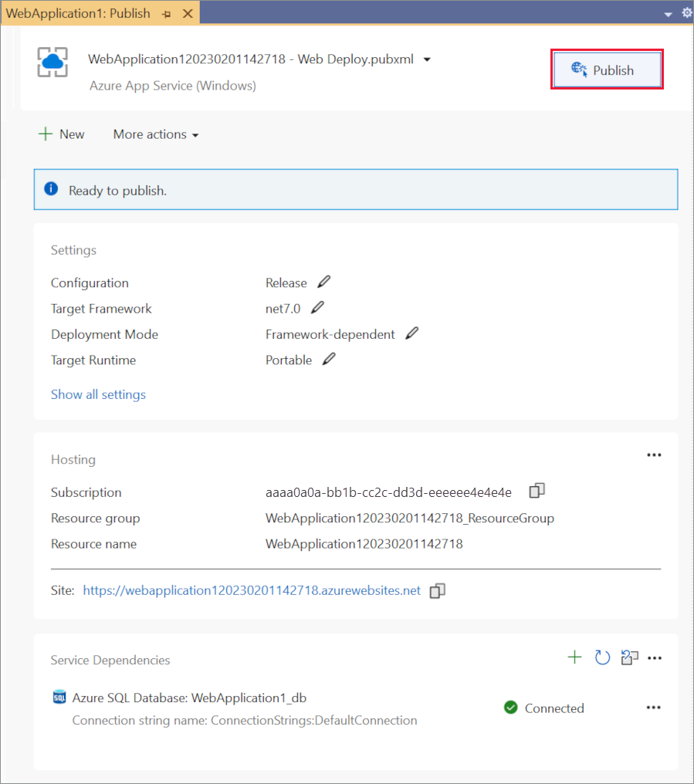
Task: Open service dependencies configuration icon
Action: [x=630, y=657]
